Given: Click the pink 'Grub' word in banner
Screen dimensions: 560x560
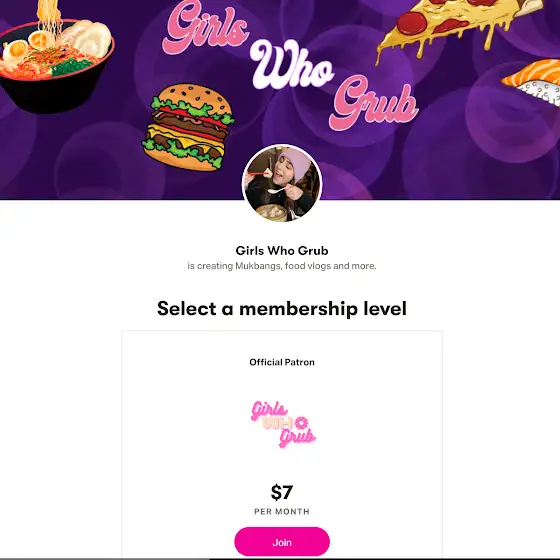Looking at the screenshot, I should click(x=374, y=103).
